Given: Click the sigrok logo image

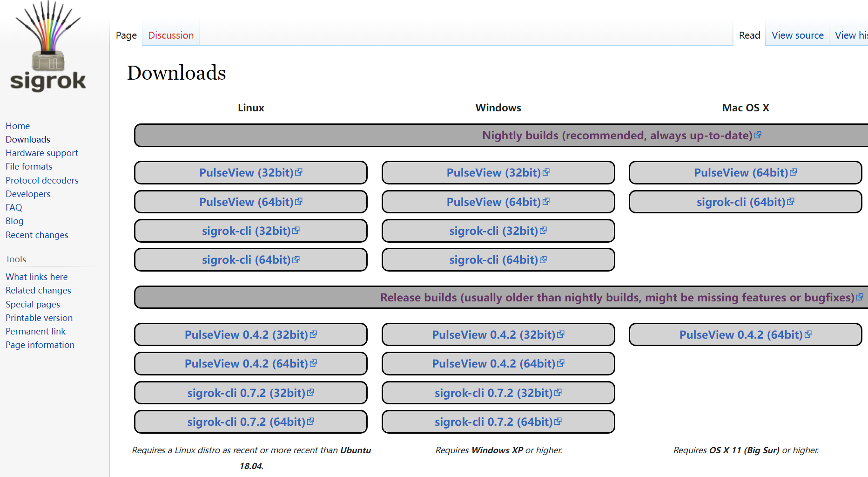Looking at the screenshot, I should 48,47.
